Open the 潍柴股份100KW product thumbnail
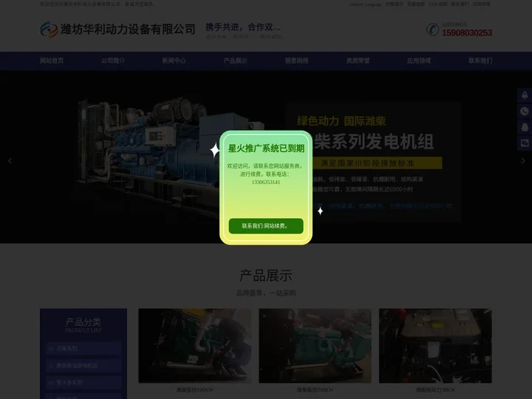This screenshot has width=532, height=399. click(x=195, y=346)
